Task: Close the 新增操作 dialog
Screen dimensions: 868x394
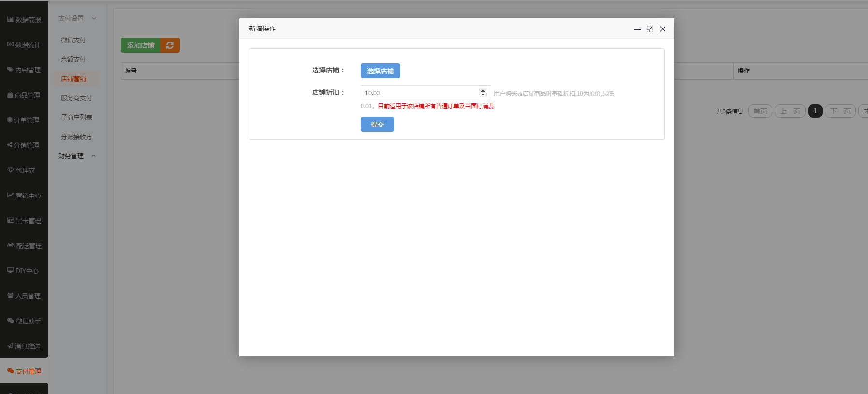Action: 663,29
